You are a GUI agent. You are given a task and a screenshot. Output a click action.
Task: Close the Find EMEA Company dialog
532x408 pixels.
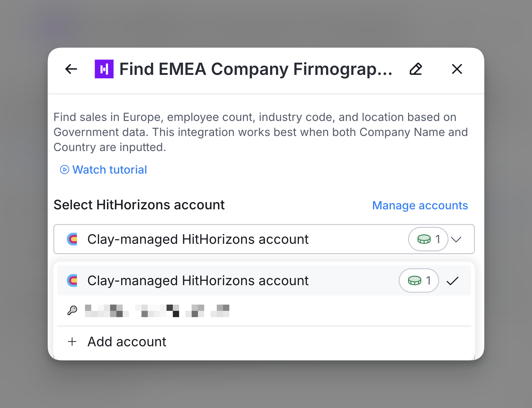[457, 69]
